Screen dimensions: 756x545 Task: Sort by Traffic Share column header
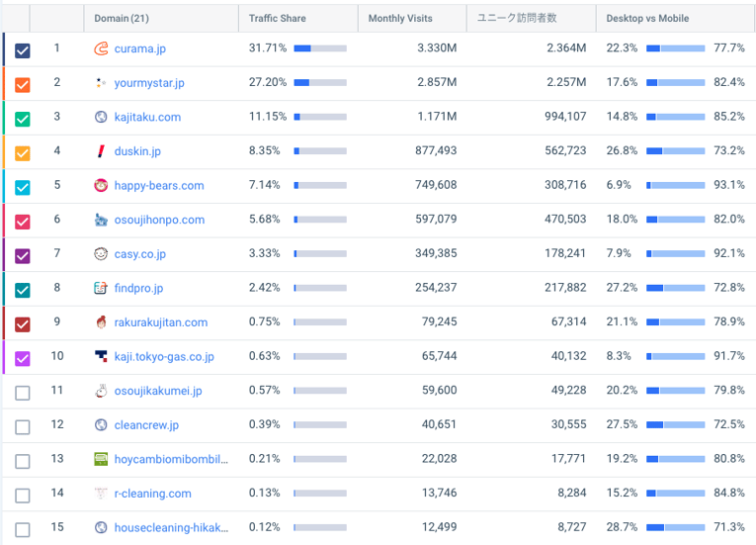point(278,19)
